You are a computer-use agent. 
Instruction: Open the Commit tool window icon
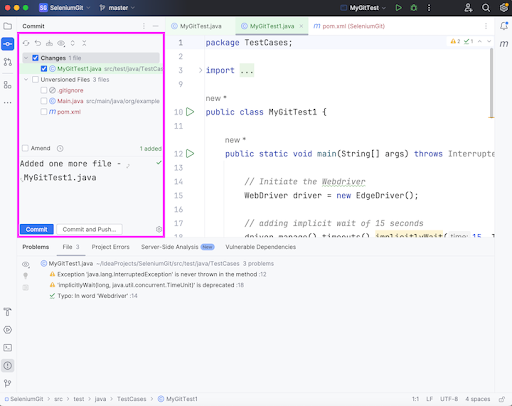[x=7, y=44]
